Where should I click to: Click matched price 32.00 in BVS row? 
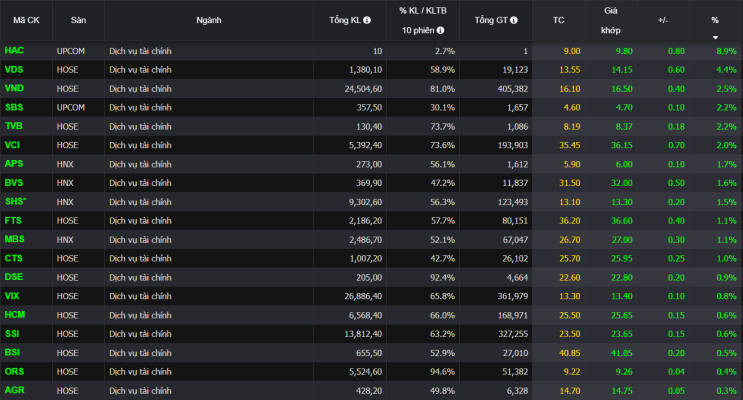click(622, 183)
